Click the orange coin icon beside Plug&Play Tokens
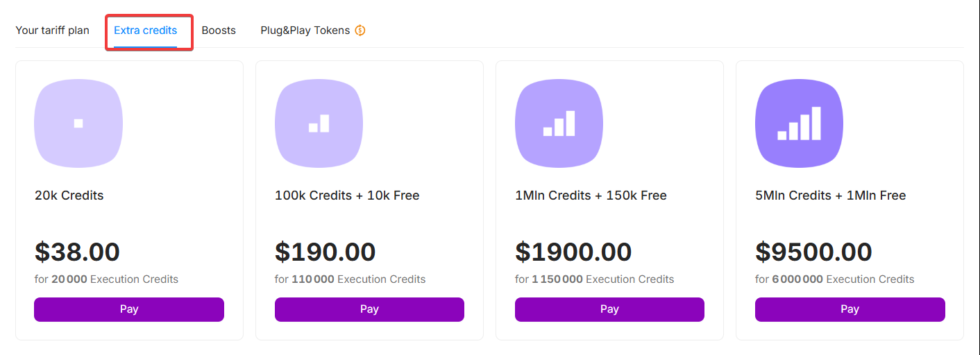 click(360, 31)
